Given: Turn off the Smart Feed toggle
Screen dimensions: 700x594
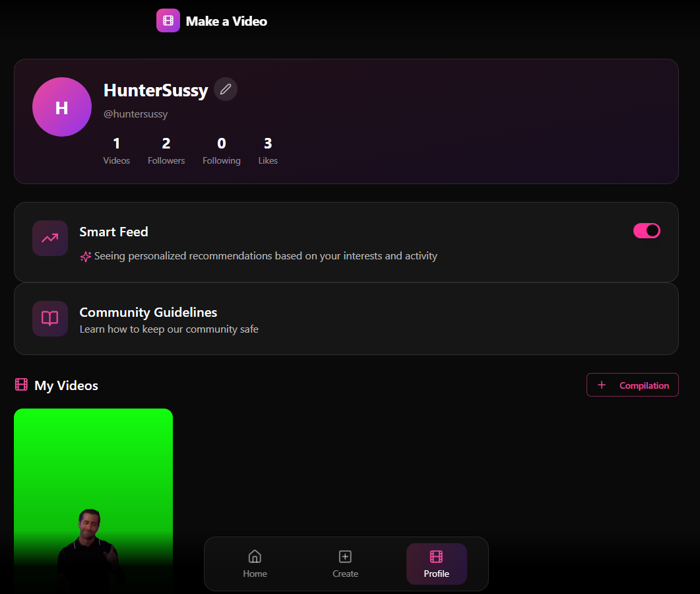Looking at the screenshot, I should tap(647, 231).
